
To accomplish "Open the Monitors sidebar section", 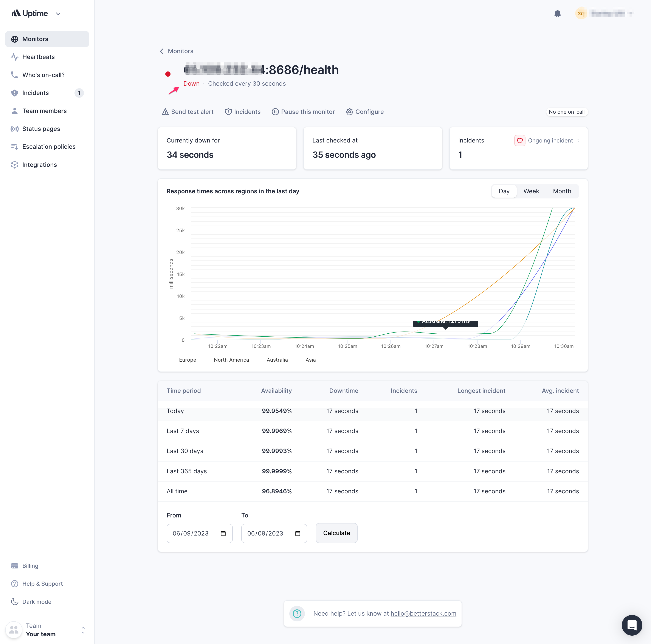I will 47,39.
